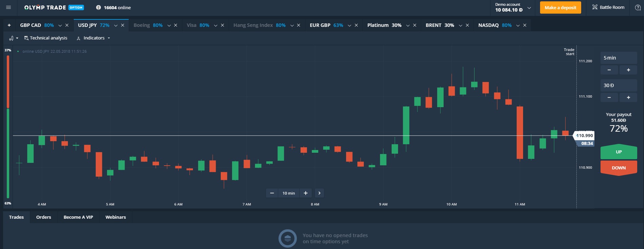This screenshot has height=249, width=644.
Task: Expand the Hang Seng Index dropdown
Action: (292, 26)
